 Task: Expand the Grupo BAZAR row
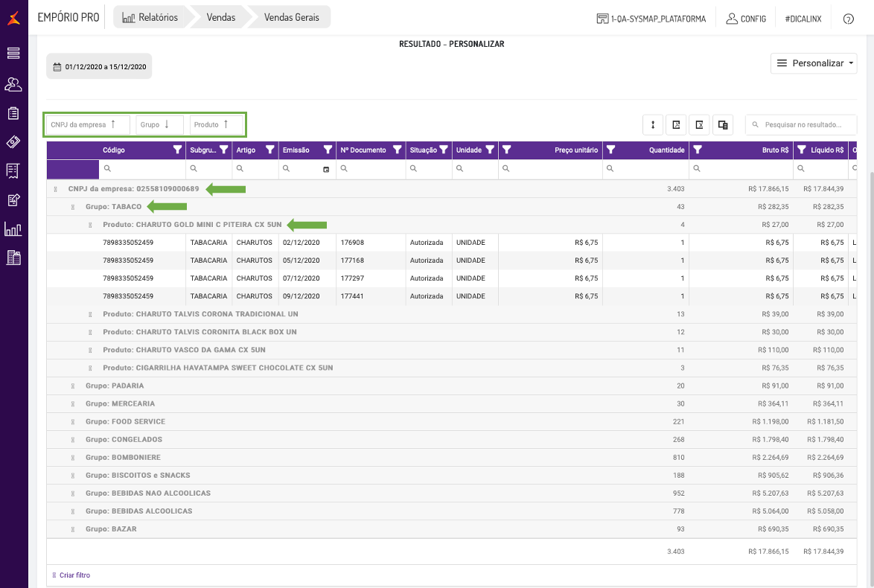click(72, 529)
